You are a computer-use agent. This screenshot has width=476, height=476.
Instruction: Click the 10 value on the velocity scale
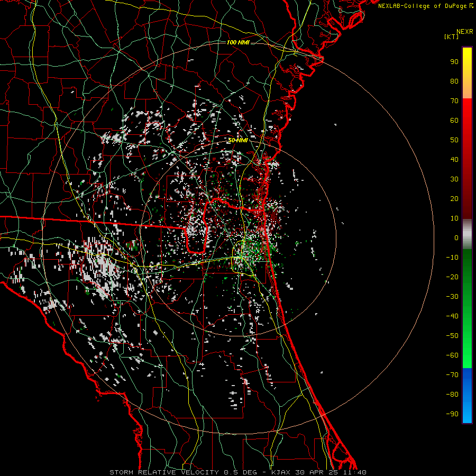pos(454,218)
